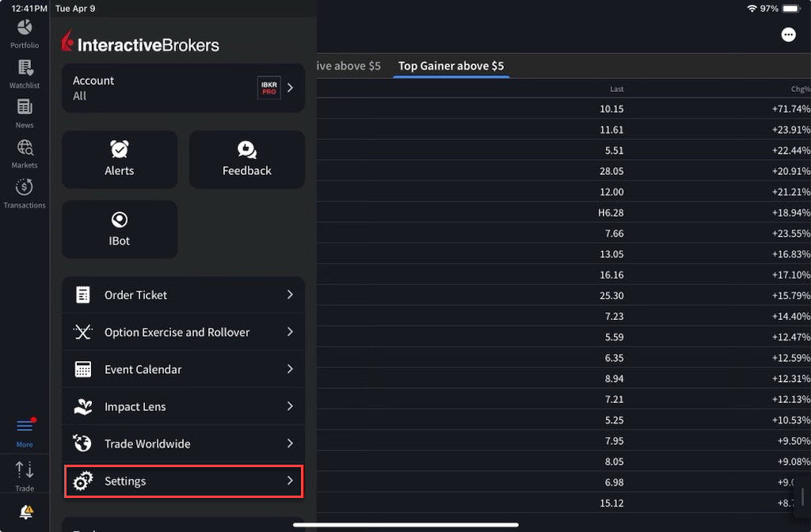The height and width of the screenshot is (532, 811).
Task: Open Feedback speech bubble tile
Action: (247, 159)
